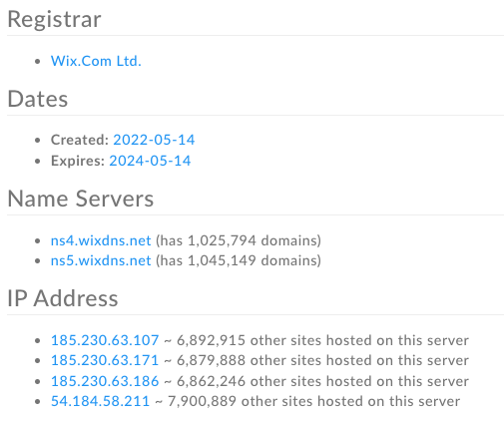Image resolution: width=504 pixels, height=422 pixels.
Task: Click the expiry date 2024-05-14
Action: pos(150,161)
